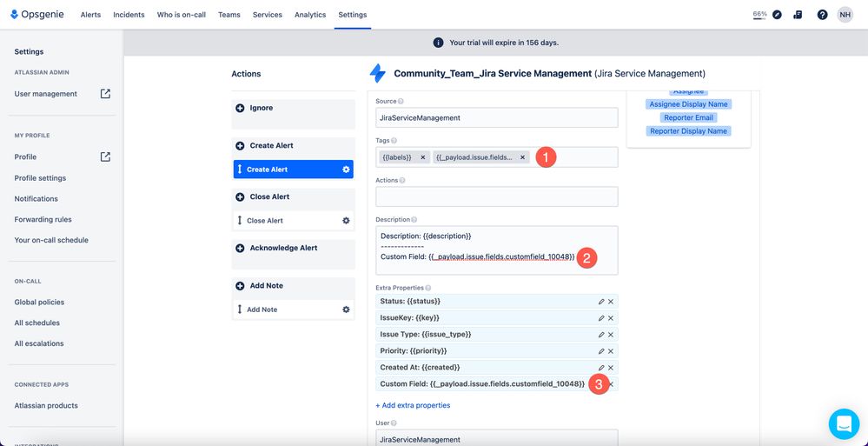Open Atlassian products
Screen dimensions: 868x446
point(46,405)
